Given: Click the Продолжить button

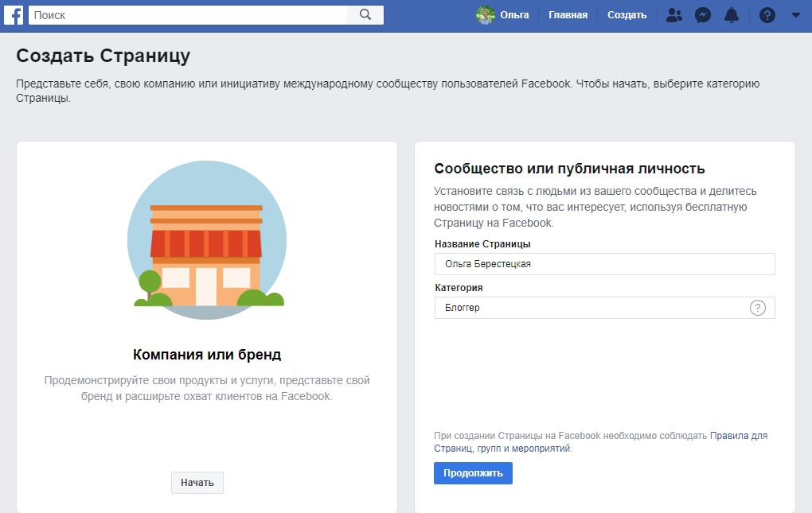Looking at the screenshot, I should [x=473, y=473].
